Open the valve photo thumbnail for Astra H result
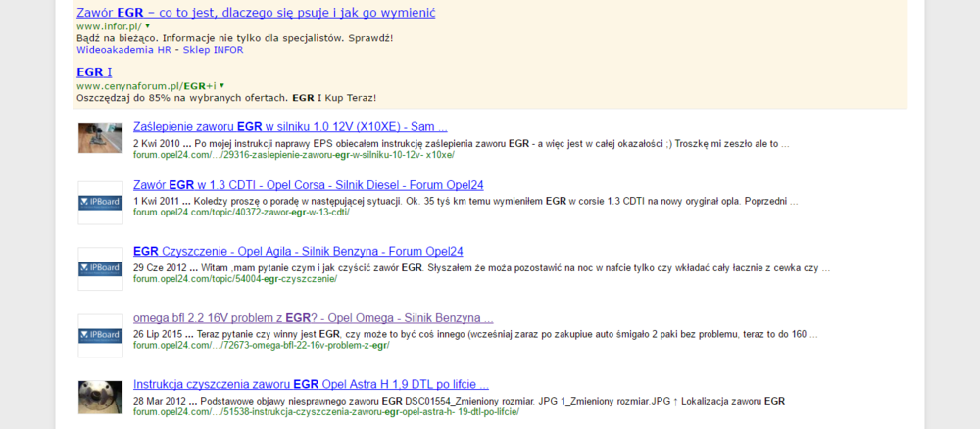980x429 pixels. point(100,397)
